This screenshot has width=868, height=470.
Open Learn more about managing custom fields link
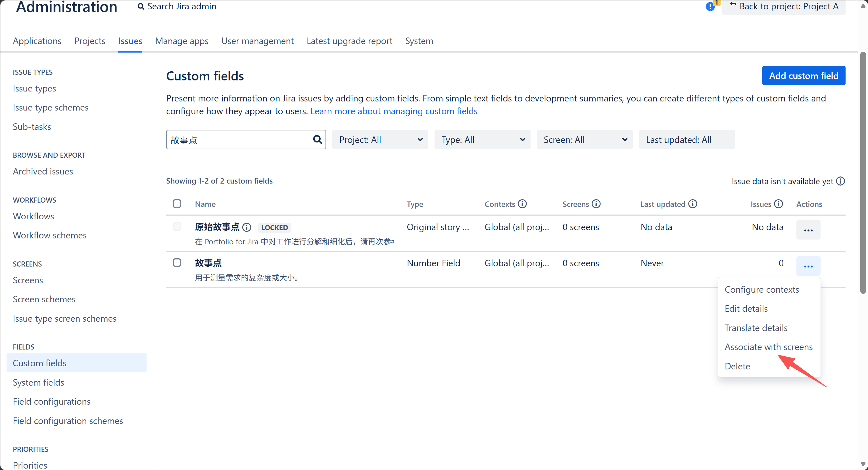[394, 111]
